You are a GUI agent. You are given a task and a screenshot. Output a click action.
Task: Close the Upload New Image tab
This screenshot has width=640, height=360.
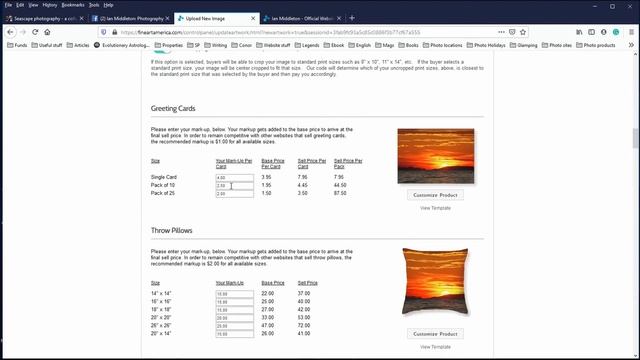[253, 18]
